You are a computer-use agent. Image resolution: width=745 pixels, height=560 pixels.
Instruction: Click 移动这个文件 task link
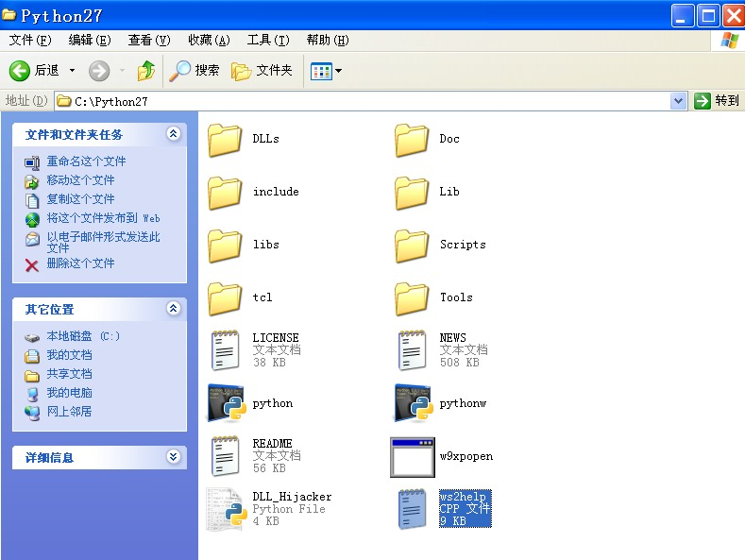click(80, 180)
